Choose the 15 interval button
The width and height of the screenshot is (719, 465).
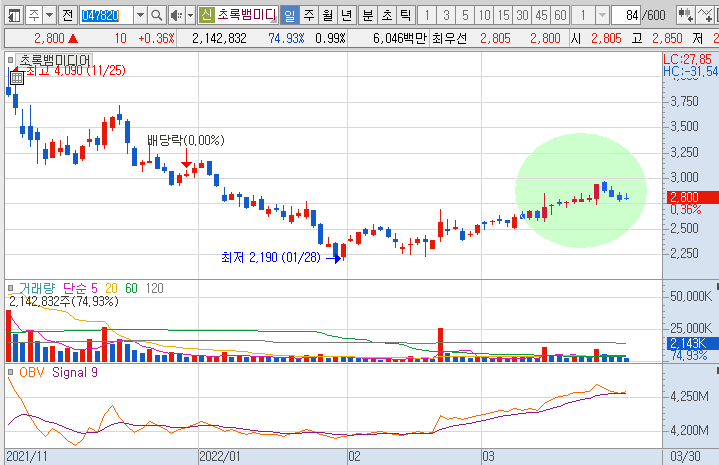point(503,16)
